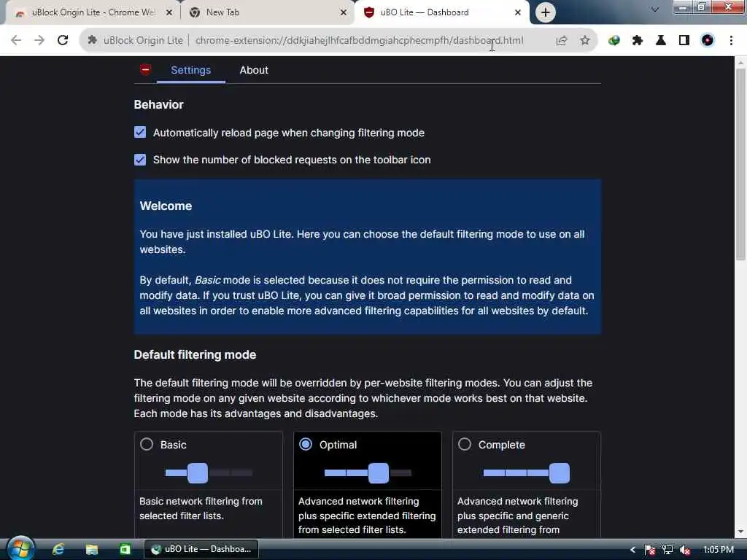Viewport: 747px width, 560px height.
Task: Click the muted volume tray icon
Action: coord(685,550)
